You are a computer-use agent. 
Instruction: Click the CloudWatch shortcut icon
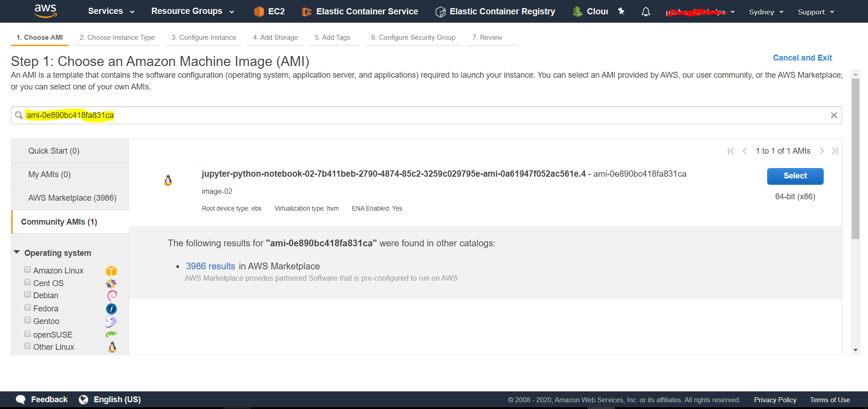[577, 11]
